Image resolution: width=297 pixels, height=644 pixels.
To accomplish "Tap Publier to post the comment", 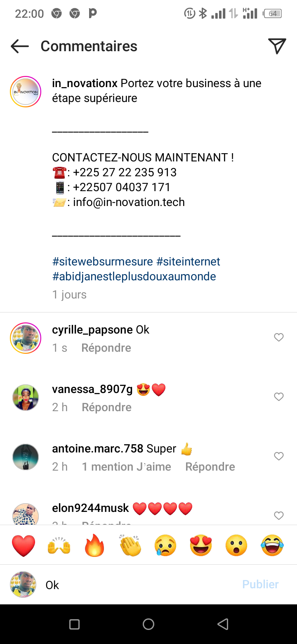I will click(260, 584).
